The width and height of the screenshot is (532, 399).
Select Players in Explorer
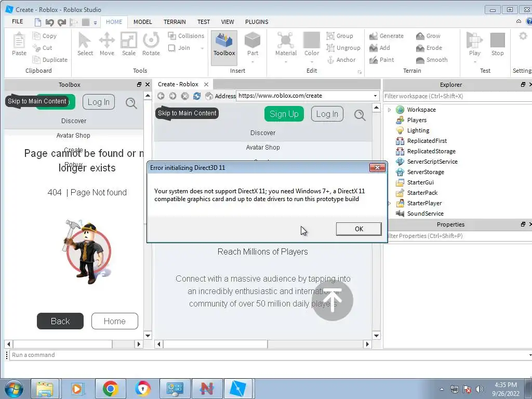coord(417,120)
